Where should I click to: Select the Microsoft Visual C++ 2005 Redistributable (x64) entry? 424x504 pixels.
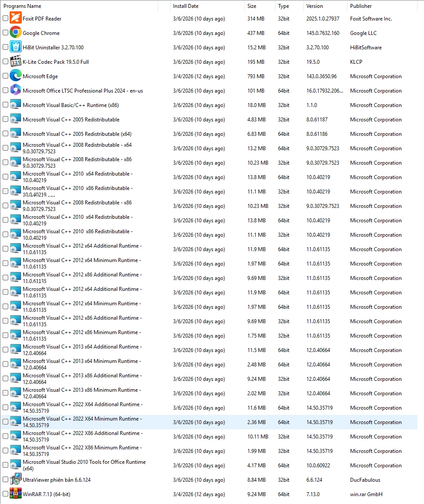pos(77,134)
